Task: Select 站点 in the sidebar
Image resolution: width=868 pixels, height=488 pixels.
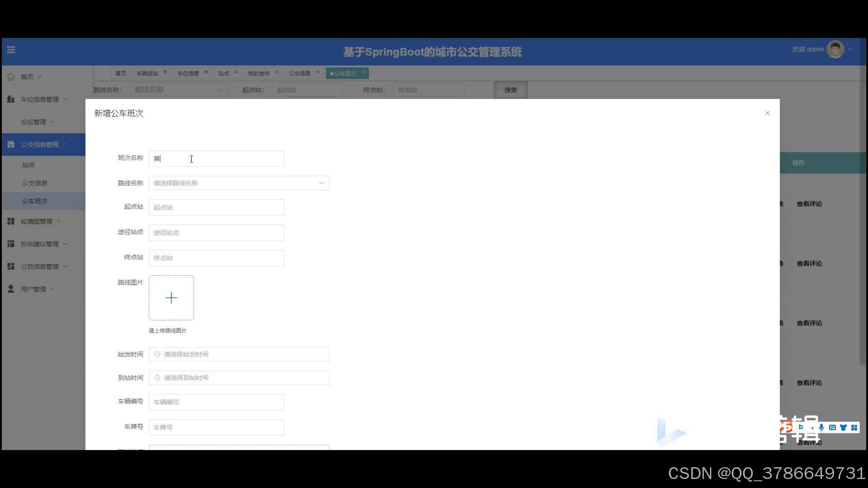Action: point(28,165)
